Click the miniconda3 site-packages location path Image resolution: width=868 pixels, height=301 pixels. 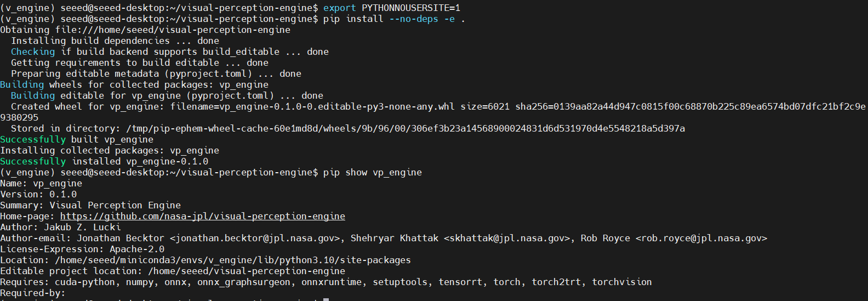(x=232, y=260)
